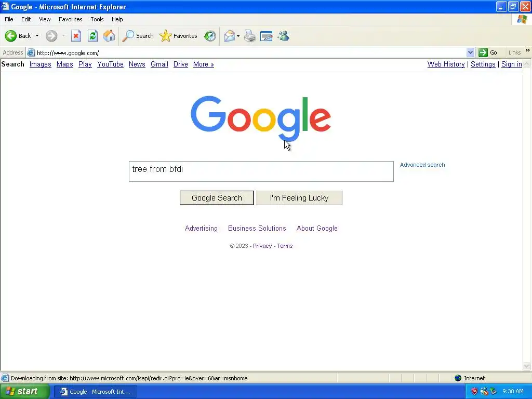Image resolution: width=532 pixels, height=399 pixels.
Task: Open the Advertising link
Action: click(x=201, y=229)
